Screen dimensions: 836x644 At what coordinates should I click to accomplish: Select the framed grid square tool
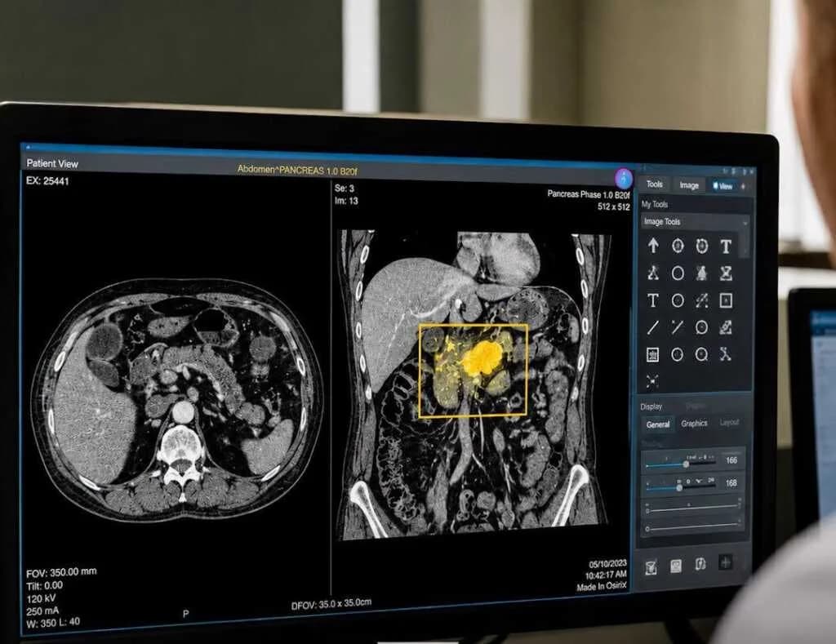[652, 354]
